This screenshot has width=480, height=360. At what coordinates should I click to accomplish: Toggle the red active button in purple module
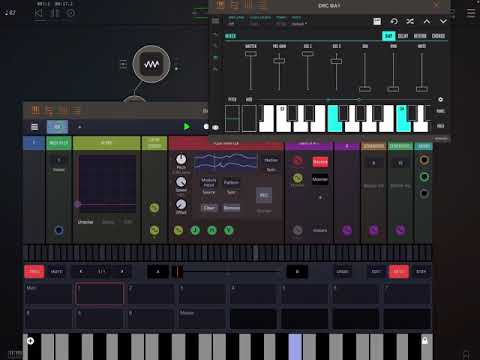320,162
